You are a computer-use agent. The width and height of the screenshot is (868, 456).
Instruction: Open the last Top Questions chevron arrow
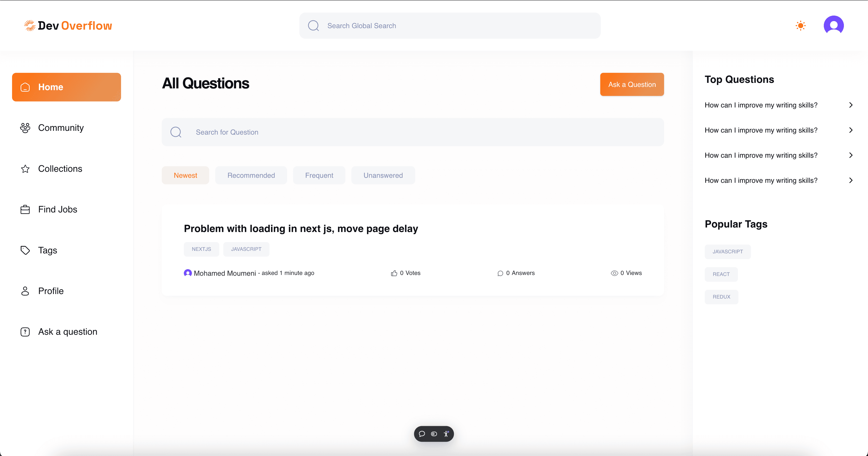point(850,181)
